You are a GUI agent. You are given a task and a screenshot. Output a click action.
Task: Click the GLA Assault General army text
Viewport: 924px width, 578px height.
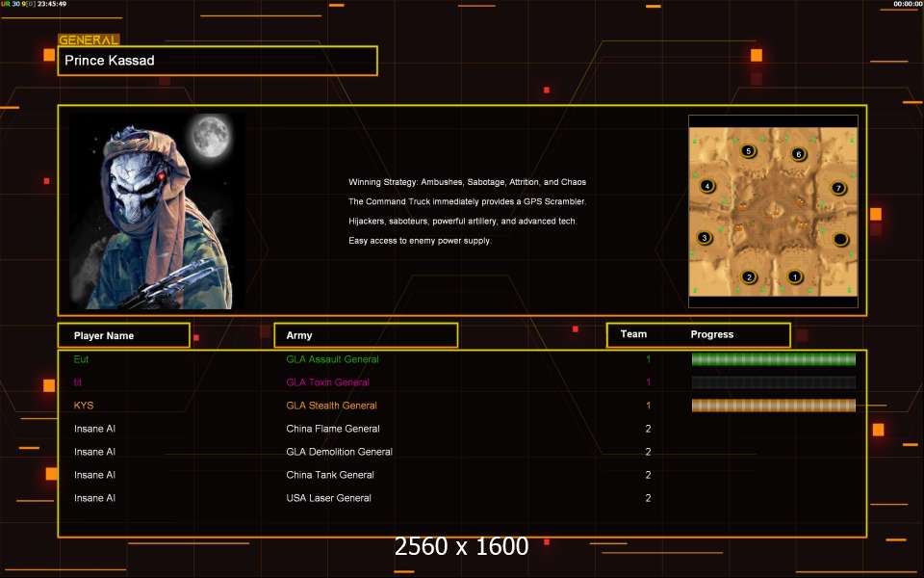[332, 359]
